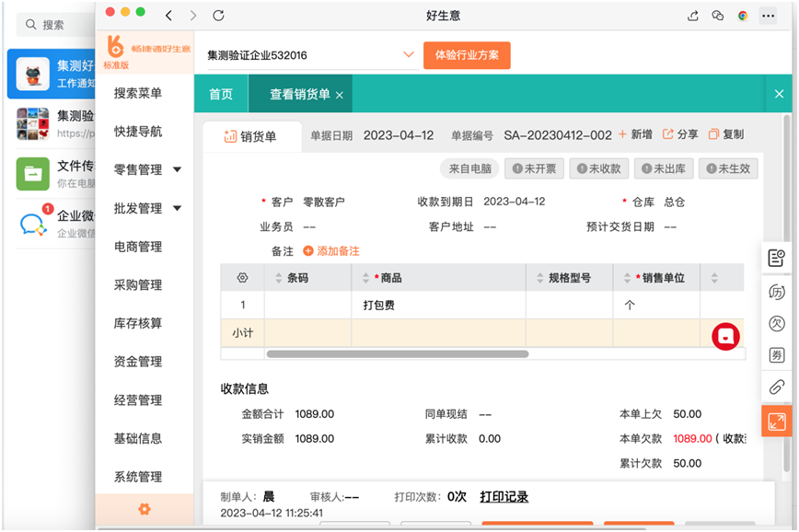
Task: Click the 体验行业方案 button
Action: 467,55
